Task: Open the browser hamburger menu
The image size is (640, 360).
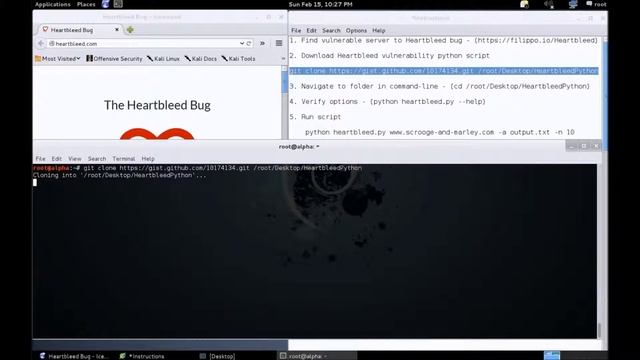Action: (279, 43)
